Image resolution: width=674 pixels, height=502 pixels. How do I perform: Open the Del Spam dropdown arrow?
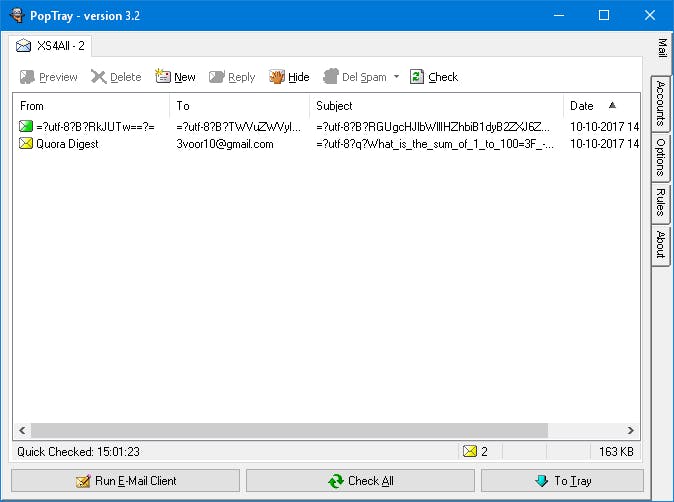click(396, 77)
